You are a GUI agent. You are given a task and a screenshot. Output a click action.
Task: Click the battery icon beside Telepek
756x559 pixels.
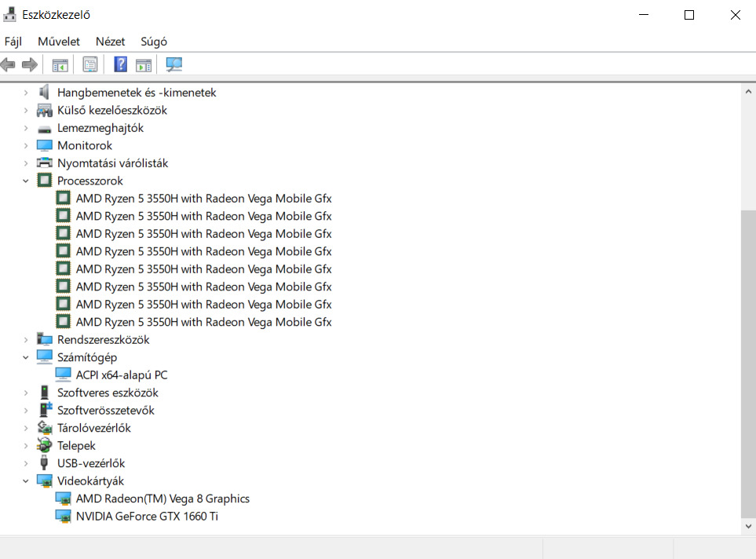45,445
